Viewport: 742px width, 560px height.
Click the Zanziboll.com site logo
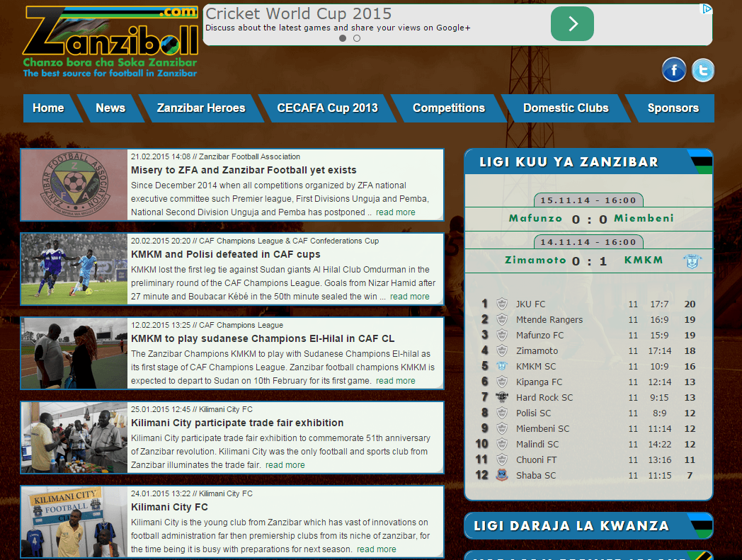110,41
